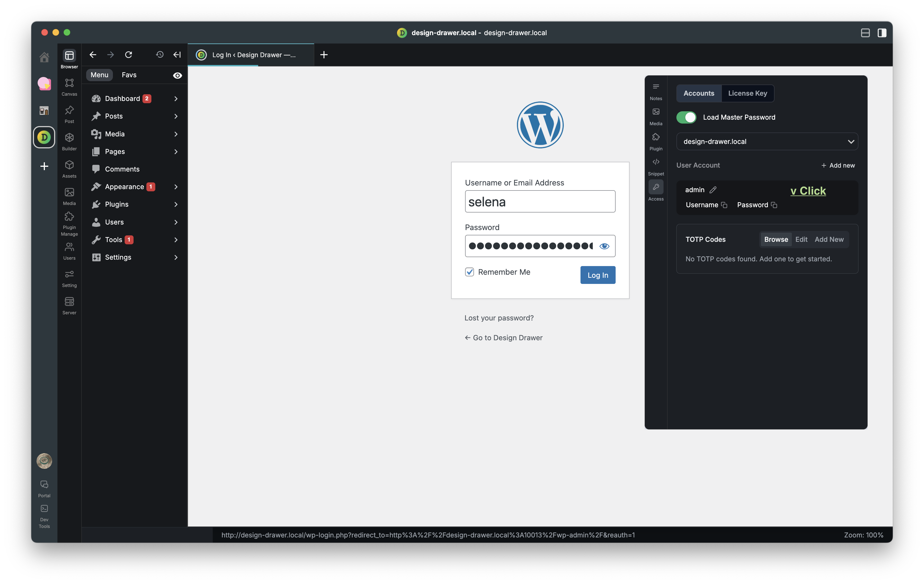Switch to the Favs tab
The image size is (924, 584).
pos(129,75)
